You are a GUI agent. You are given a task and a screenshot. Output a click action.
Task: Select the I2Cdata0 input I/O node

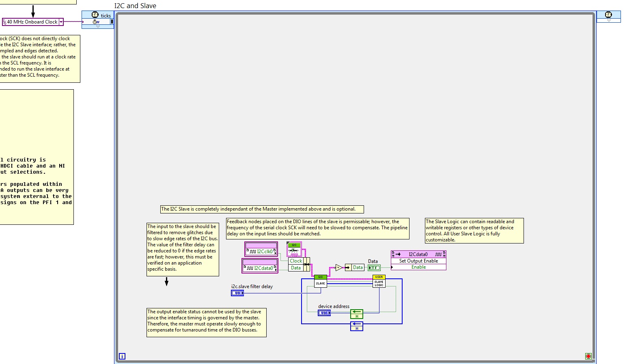pos(260,266)
